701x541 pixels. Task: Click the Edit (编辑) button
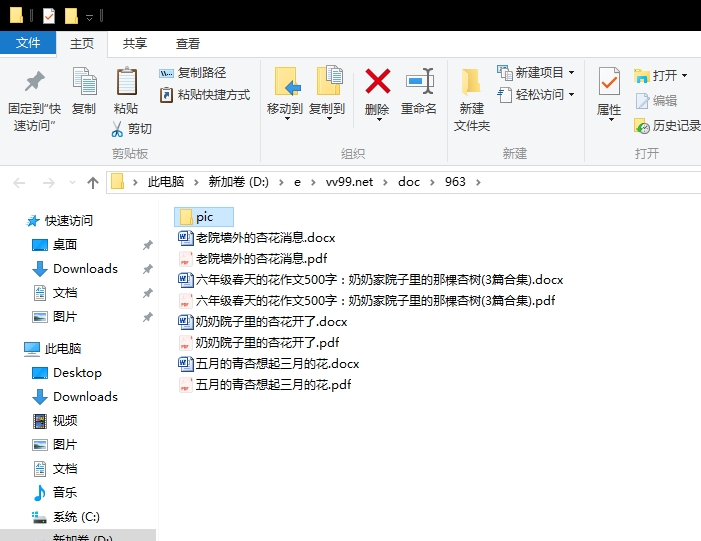pyautogui.click(x=656, y=101)
